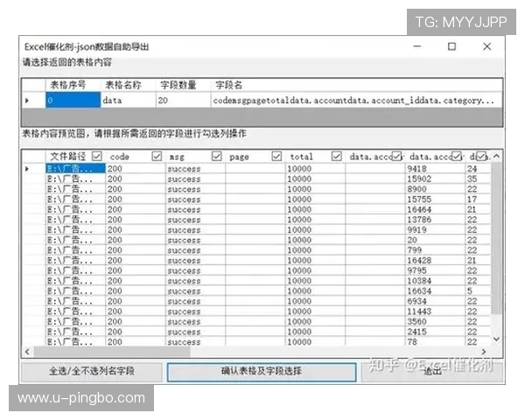Image resolution: width=525 pixels, height=420 pixels.
Task: Select the 10000 total cell in the 15902 row
Action: [x=315, y=178]
